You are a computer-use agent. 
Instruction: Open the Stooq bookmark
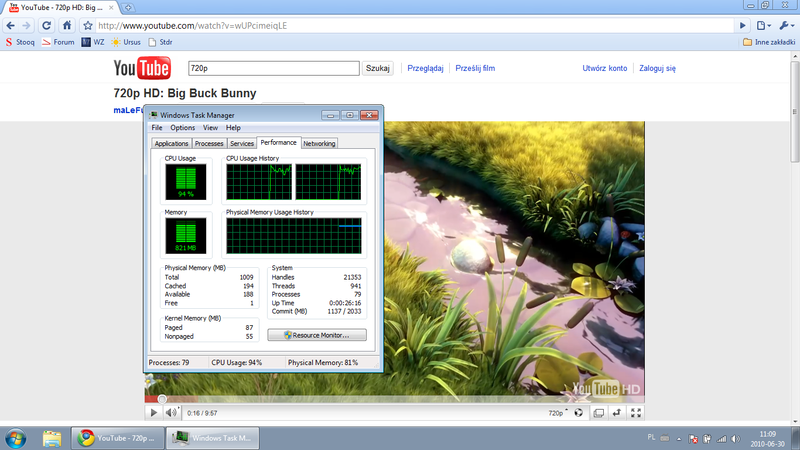pos(20,42)
